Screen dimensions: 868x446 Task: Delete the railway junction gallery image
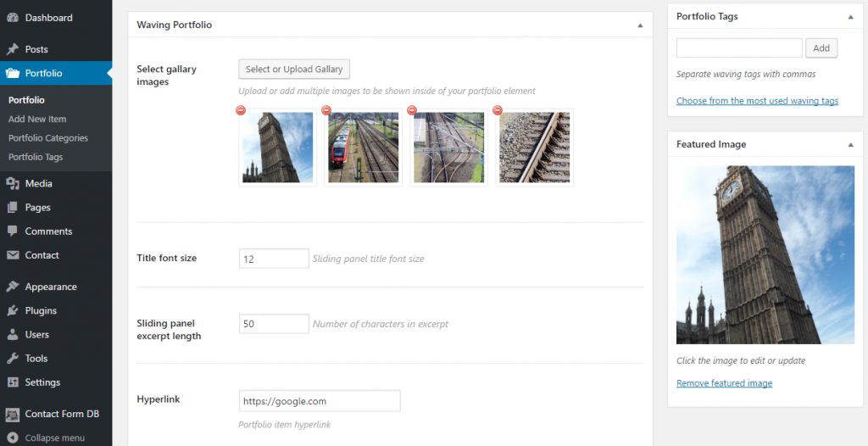point(412,110)
